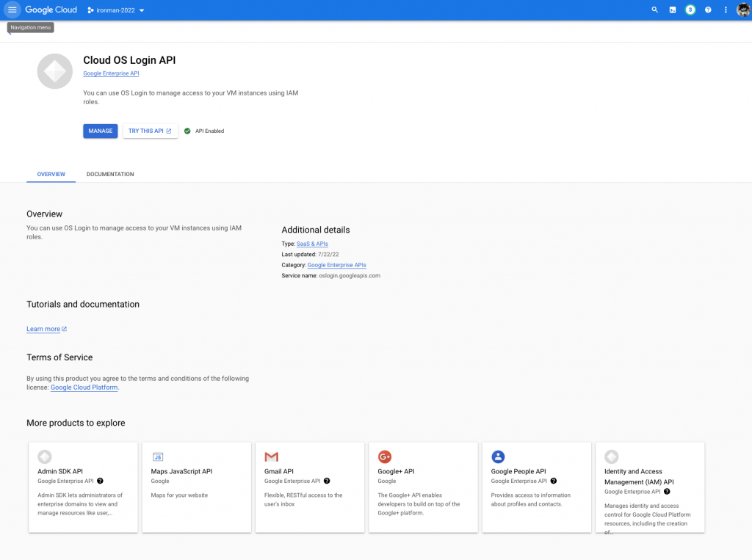Click the Google People API person icon
752x560 pixels.
tap(498, 457)
